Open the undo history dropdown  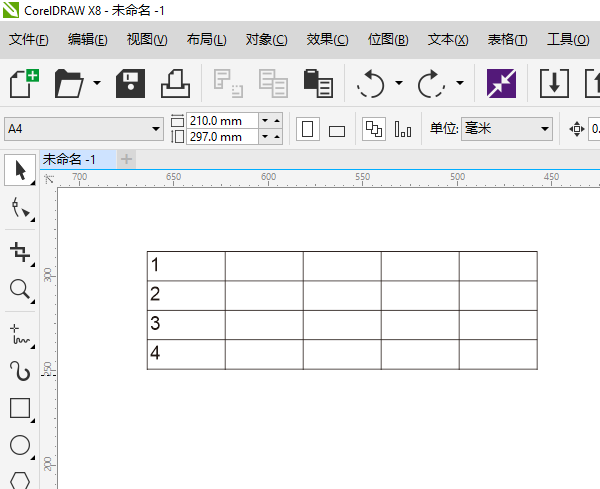coord(399,83)
